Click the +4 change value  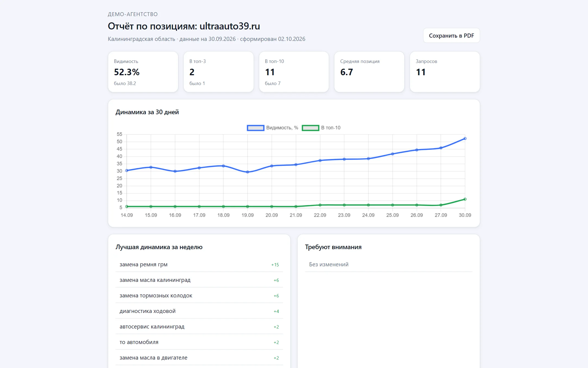[x=276, y=311]
